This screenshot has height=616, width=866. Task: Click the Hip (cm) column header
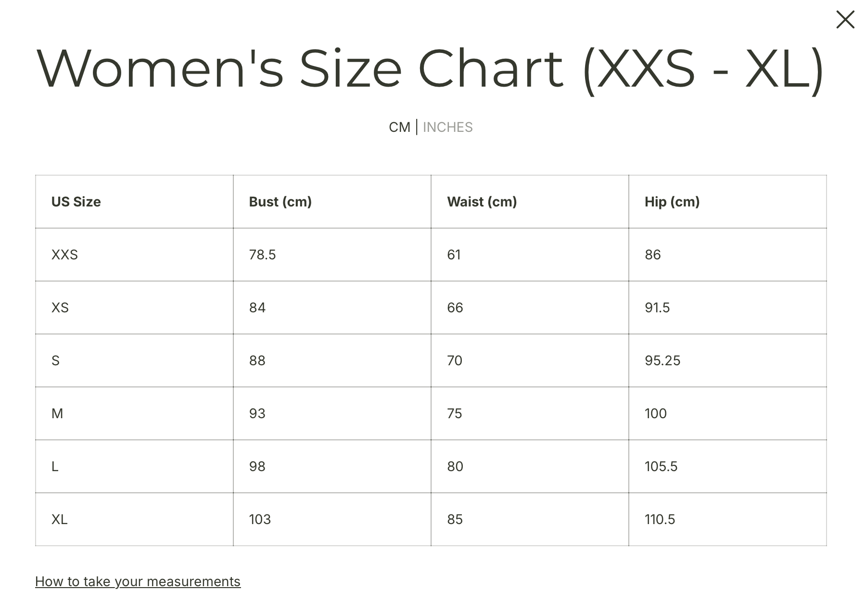point(672,202)
